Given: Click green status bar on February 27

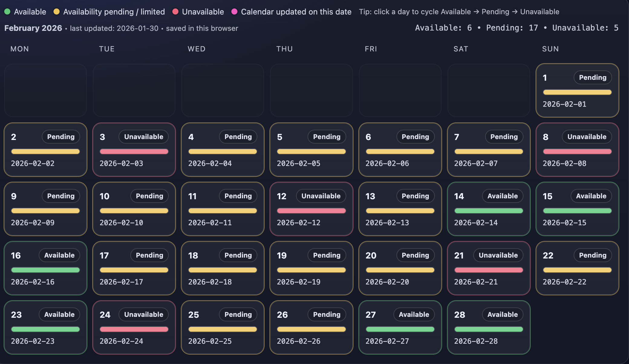Looking at the screenshot, I should coord(400,329).
